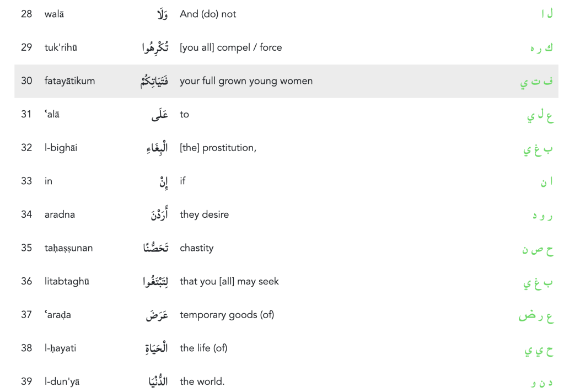Viewport: 564px width, 392px height.
Task: Open the green root link ف ت ي
Action: click(x=536, y=82)
